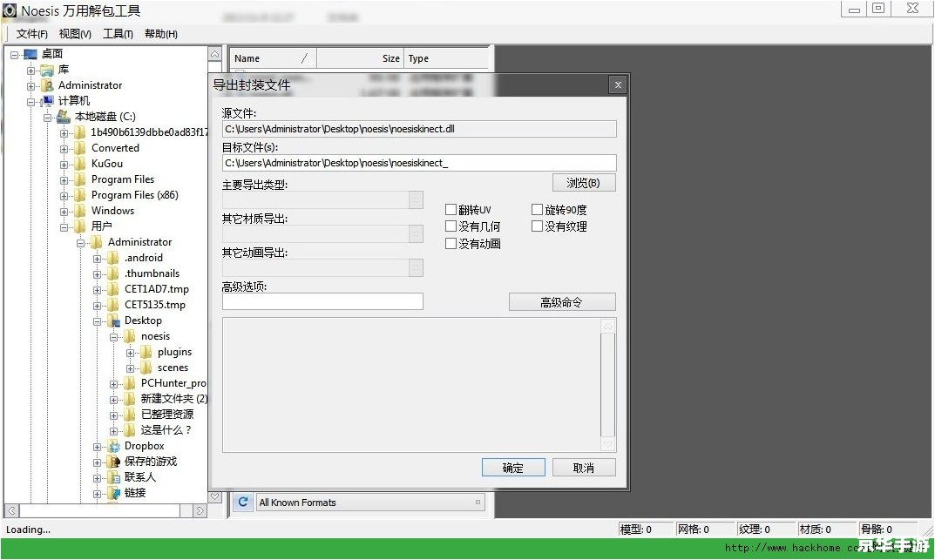This screenshot has width=935, height=560.
Task: Enable the 翻转UV checkbox
Action: tap(451, 210)
